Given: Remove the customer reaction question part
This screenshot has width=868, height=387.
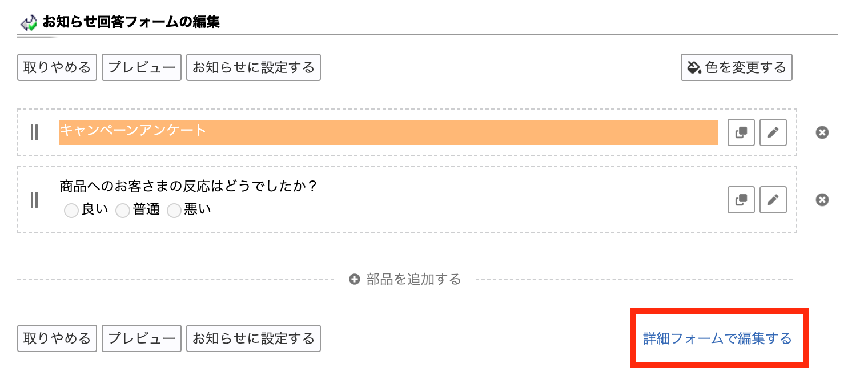Looking at the screenshot, I should click(x=822, y=200).
